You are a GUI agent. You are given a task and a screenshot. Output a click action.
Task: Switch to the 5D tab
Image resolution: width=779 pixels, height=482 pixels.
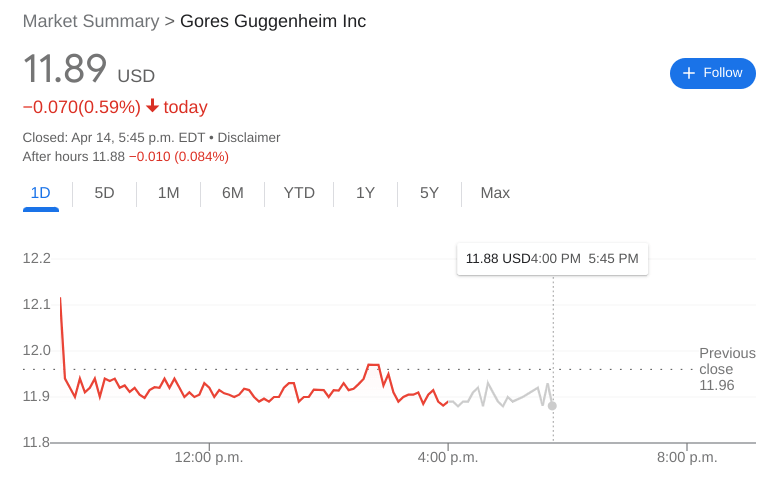[x=104, y=193]
